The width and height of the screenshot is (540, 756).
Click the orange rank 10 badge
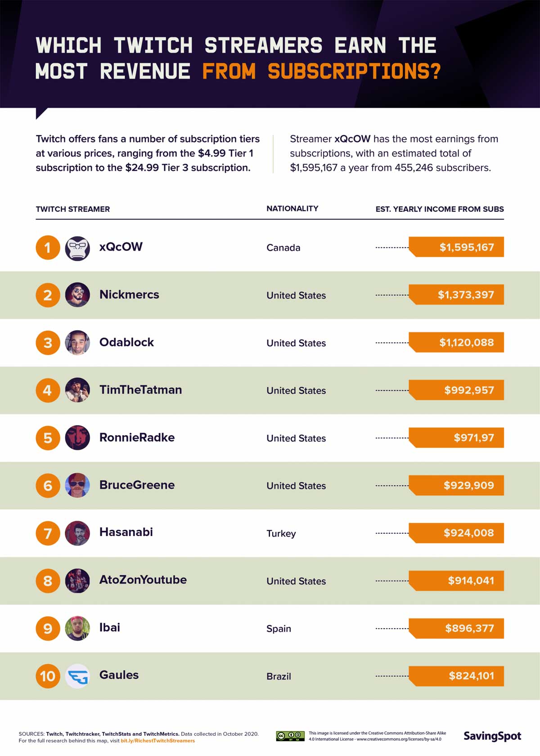pyautogui.click(x=48, y=676)
